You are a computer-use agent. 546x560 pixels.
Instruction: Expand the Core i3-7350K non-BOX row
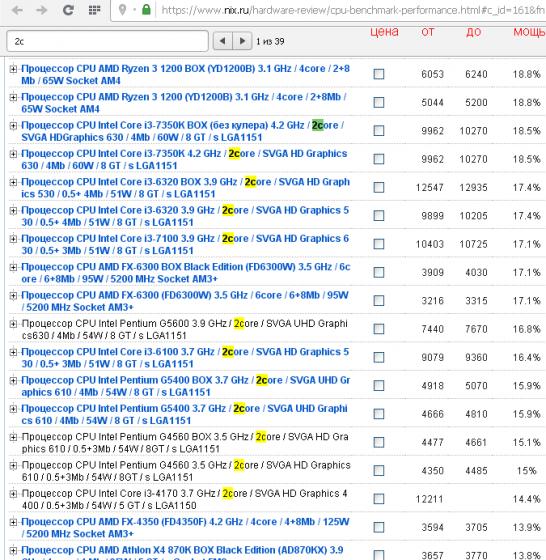13,154
